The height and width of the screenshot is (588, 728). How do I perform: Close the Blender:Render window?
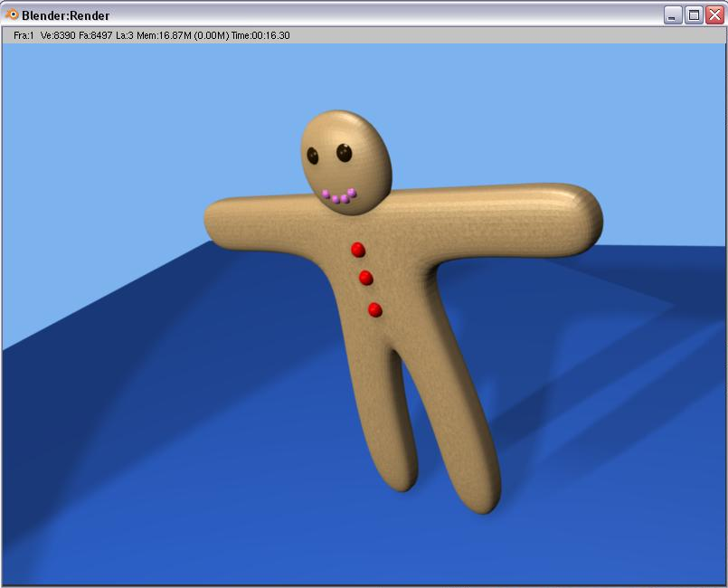[x=715, y=15]
